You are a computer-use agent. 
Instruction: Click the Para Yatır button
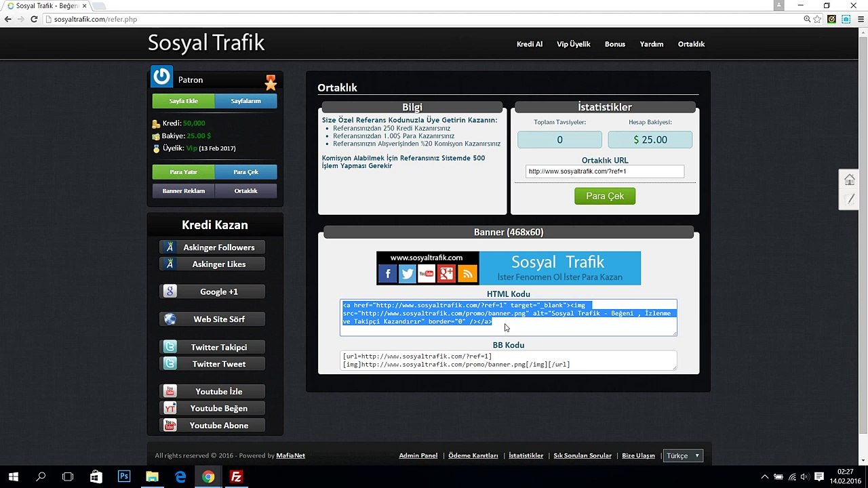pos(183,172)
